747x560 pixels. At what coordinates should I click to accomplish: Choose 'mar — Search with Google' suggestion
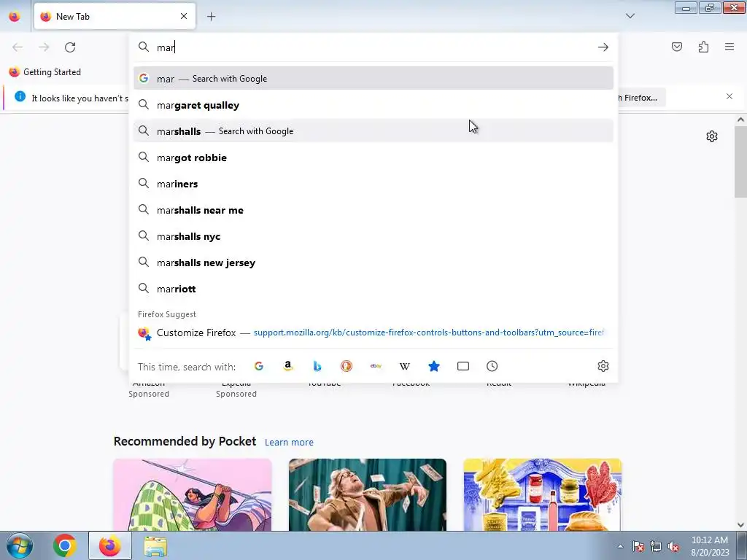(373, 79)
